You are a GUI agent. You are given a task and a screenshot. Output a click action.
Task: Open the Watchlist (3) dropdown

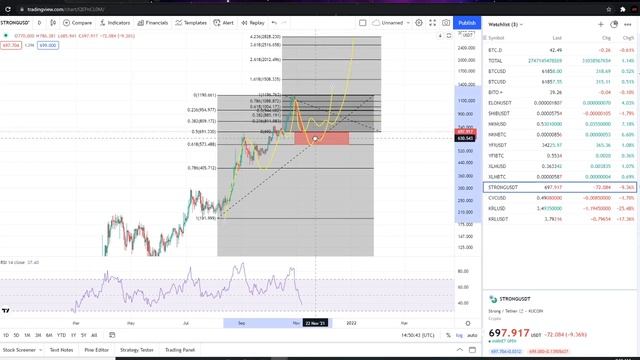click(x=505, y=24)
